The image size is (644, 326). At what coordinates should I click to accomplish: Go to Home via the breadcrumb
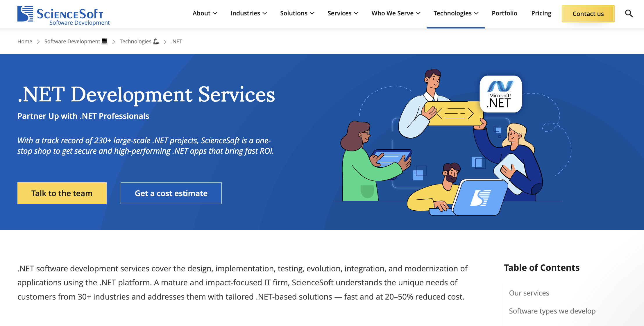25,41
